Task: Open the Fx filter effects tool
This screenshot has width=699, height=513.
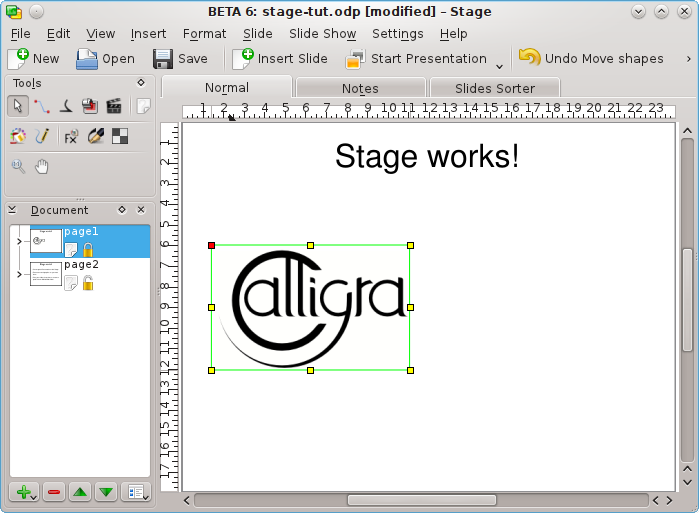Action: 71,136
